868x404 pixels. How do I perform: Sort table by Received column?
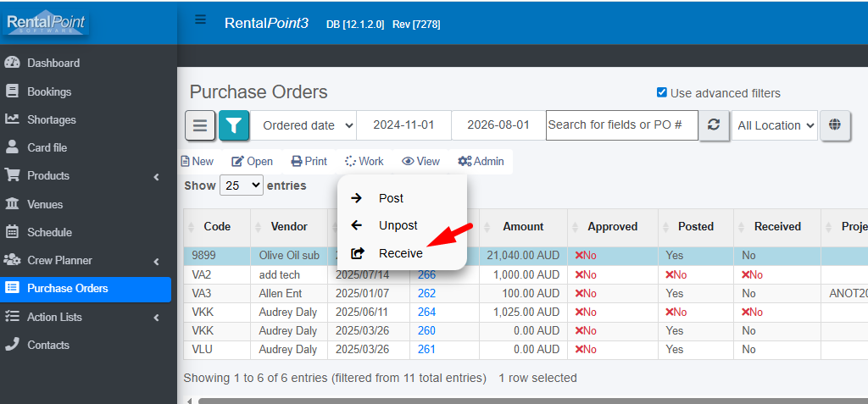tap(777, 227)
